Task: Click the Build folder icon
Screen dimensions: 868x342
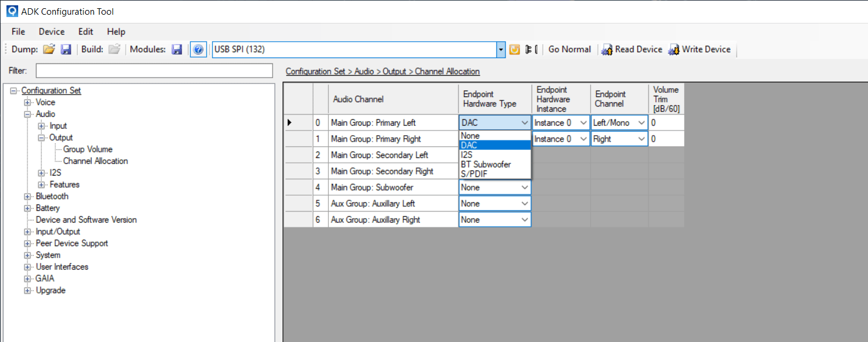Action: point(115,49)
